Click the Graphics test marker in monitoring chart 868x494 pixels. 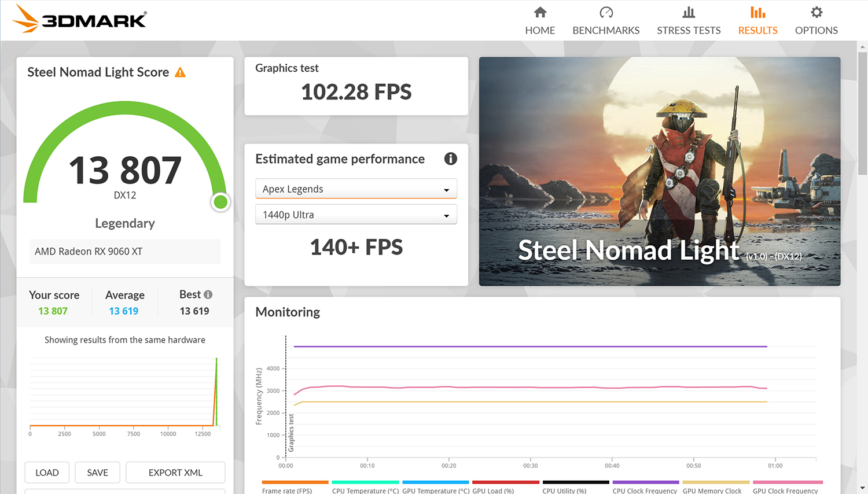tap(291, 433)
